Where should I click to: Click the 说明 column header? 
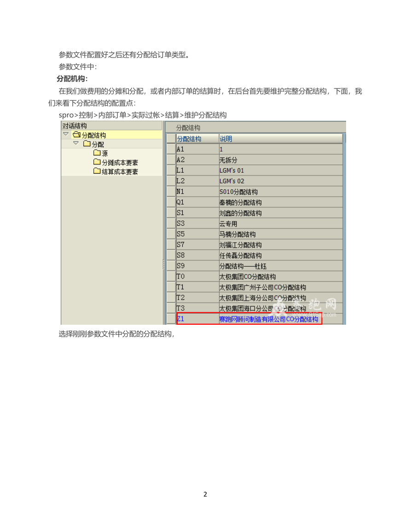coord(281,139)
